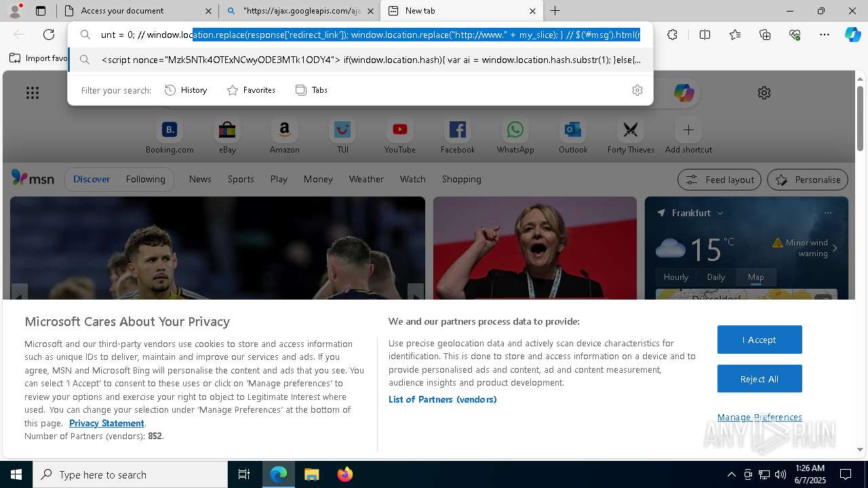Close the New tab tab

532,11
